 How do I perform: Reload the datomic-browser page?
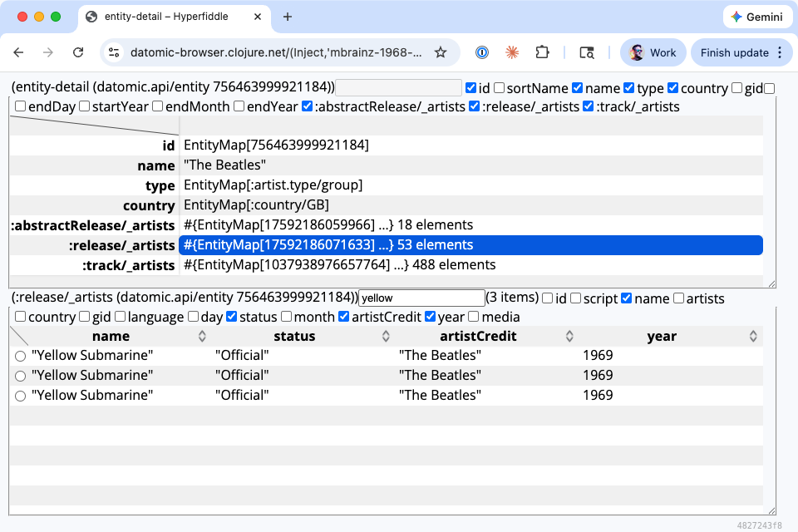78,52
